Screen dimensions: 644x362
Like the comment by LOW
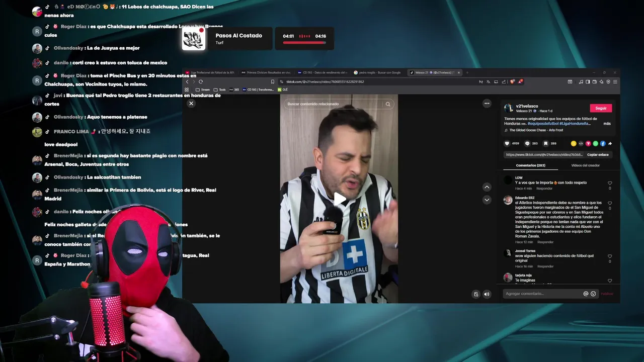[610, 184]
